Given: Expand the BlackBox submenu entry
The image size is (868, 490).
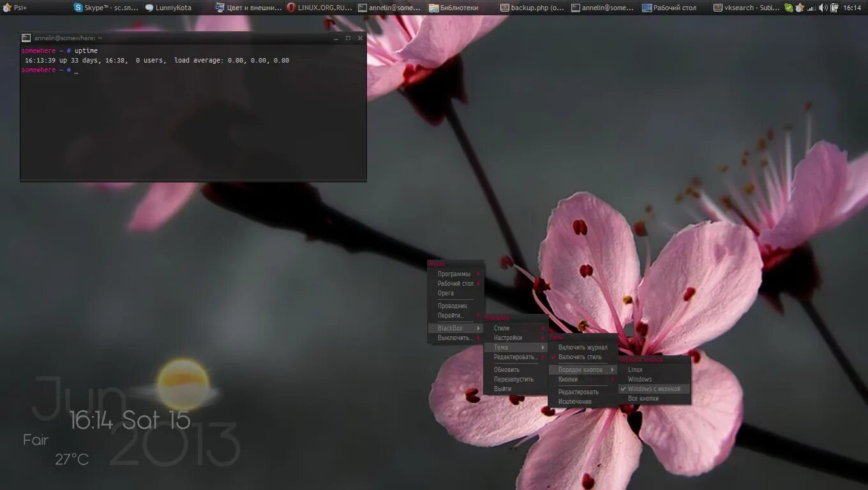Looking at the screenshot, I should [456, 329].
